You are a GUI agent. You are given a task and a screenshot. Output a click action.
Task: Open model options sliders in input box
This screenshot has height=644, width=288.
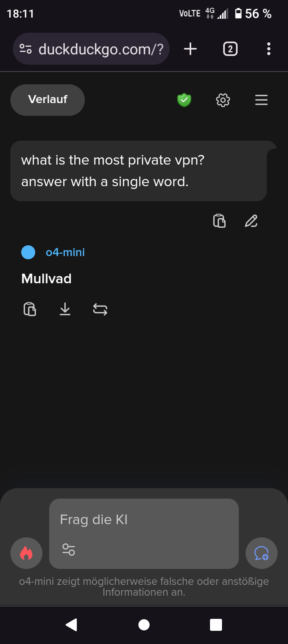coord(69,550)
